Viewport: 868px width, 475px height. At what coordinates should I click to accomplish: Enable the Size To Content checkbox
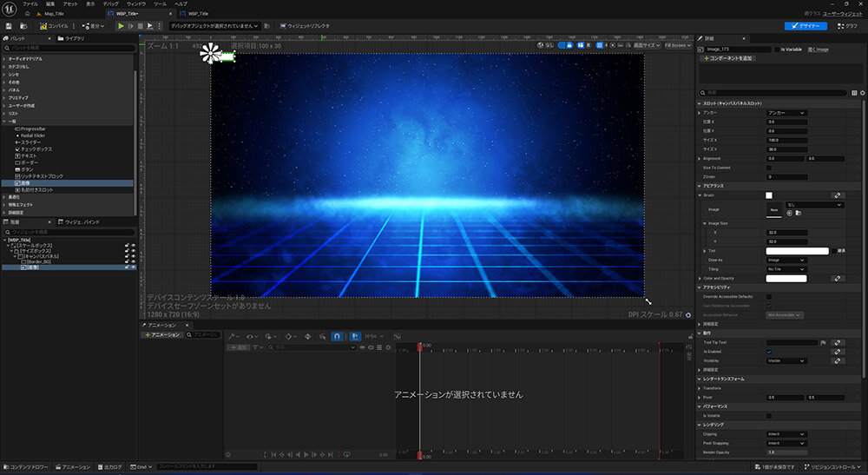click(x=769, y=168)
